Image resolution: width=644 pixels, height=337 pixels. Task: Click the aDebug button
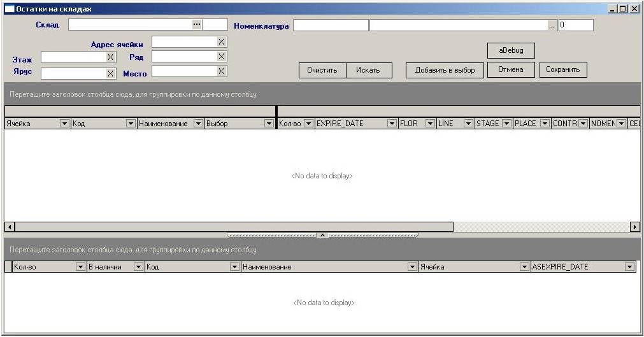tap(511, 50)
